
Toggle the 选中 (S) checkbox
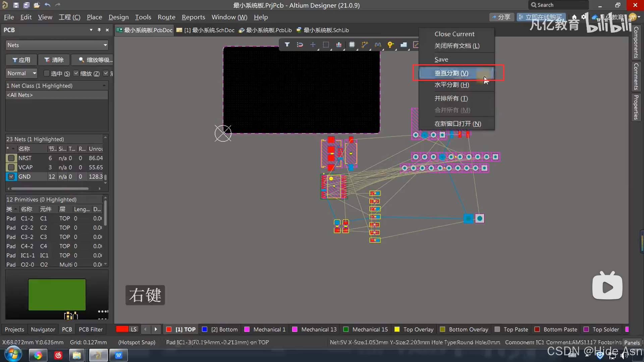click(47, 73)
